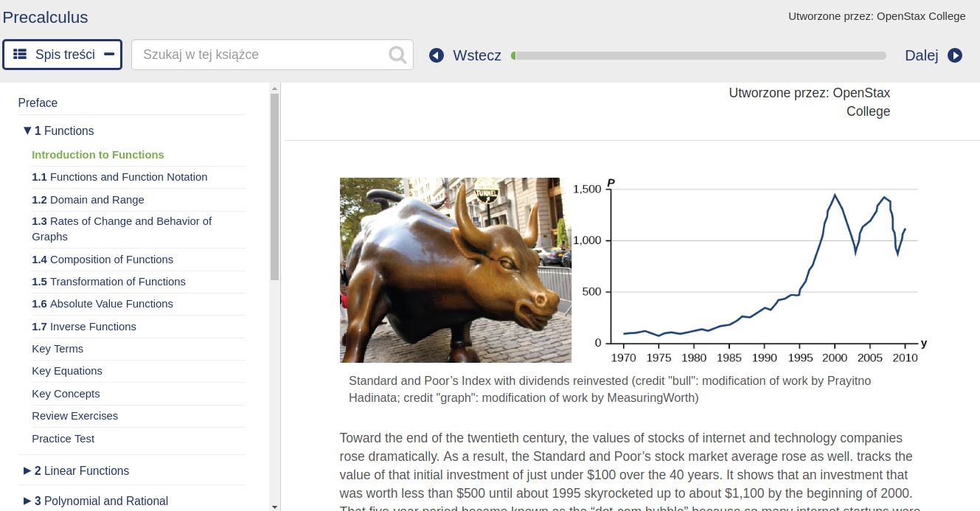
Task: Click the circular back arrow icon
Action: [x=437, y=55]
